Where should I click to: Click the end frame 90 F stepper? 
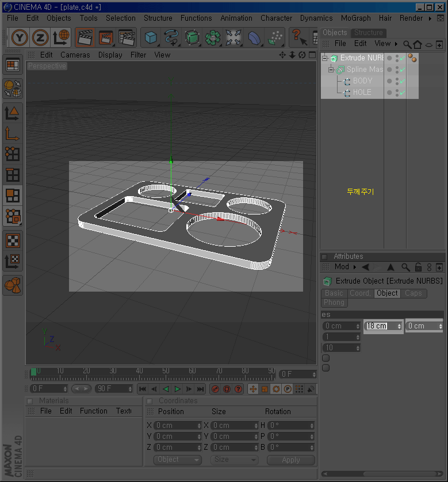click(x=130, y=389)
